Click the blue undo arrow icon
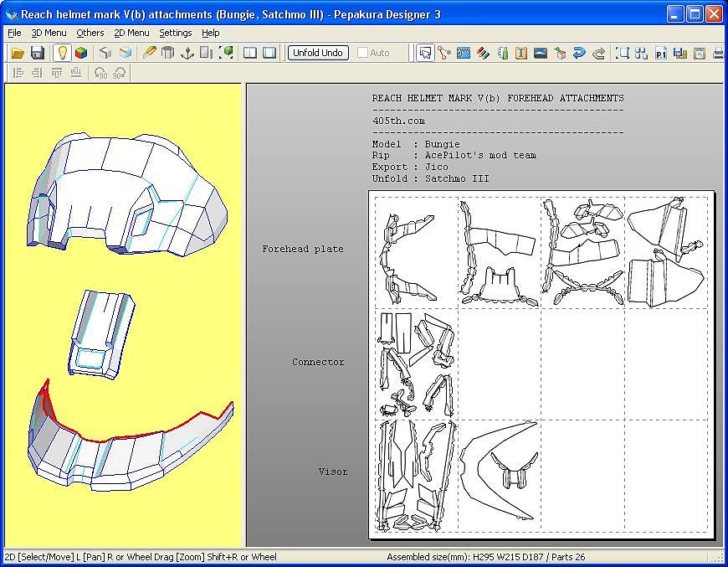This screenshot has width=728, height=567. click(x=579, y=53)
